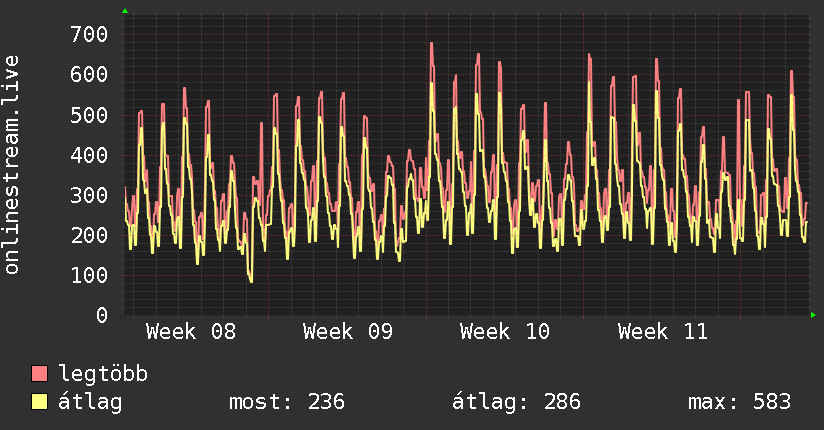The image size is (824, 430).
Task: Select the 'max: 583' statistic
Action: (x=739, y=402)
